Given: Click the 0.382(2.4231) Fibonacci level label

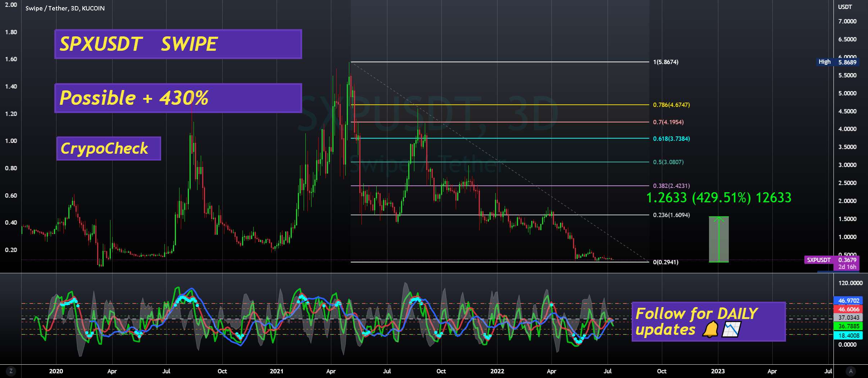Looking at the screenshot, I should point(672,186).
